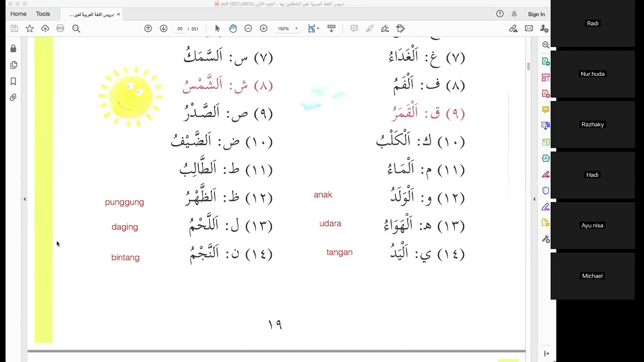Close the open document tab
Viewport: 644px width, 362px height.
pyautogui.click(x=118, y=14)
